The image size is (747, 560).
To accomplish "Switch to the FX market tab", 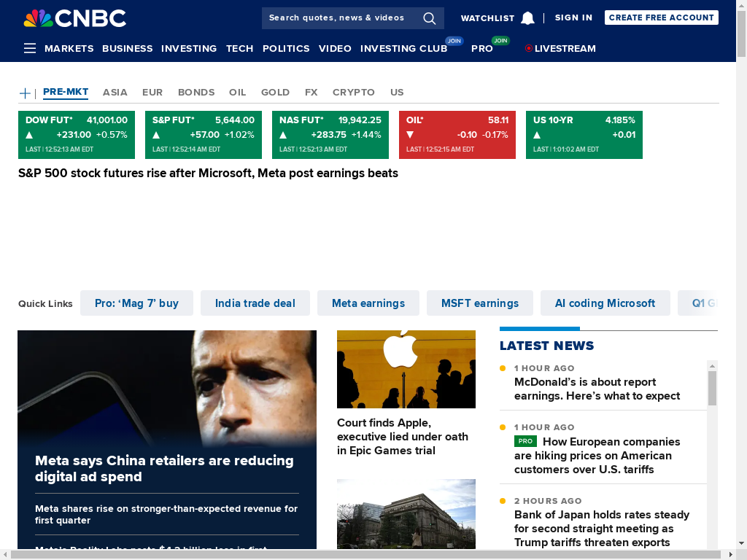I will (311, 93).
